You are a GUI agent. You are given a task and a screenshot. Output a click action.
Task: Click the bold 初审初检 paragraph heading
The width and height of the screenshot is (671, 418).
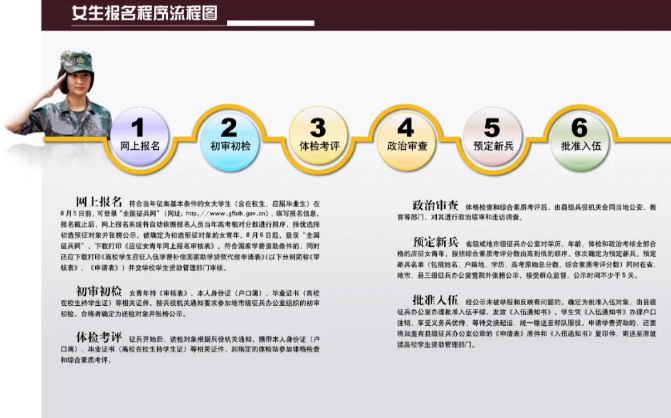coord(99,290)
